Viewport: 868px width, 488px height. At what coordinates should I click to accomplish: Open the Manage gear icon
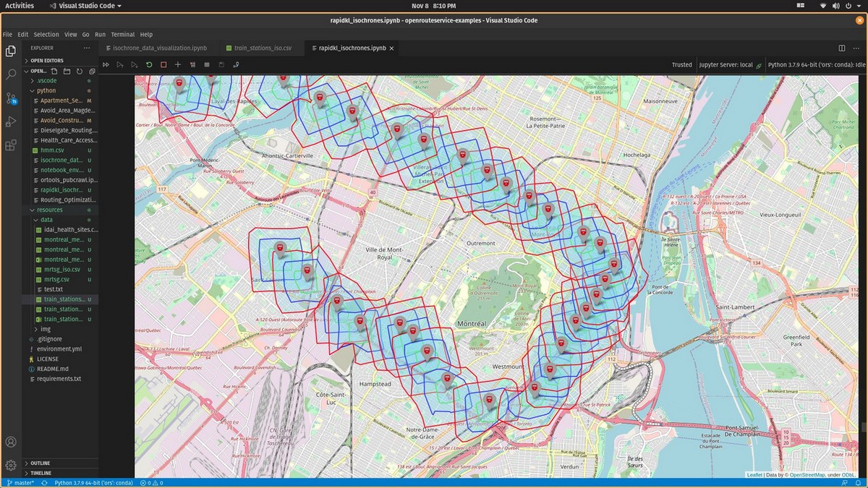[x=11, y=466]
